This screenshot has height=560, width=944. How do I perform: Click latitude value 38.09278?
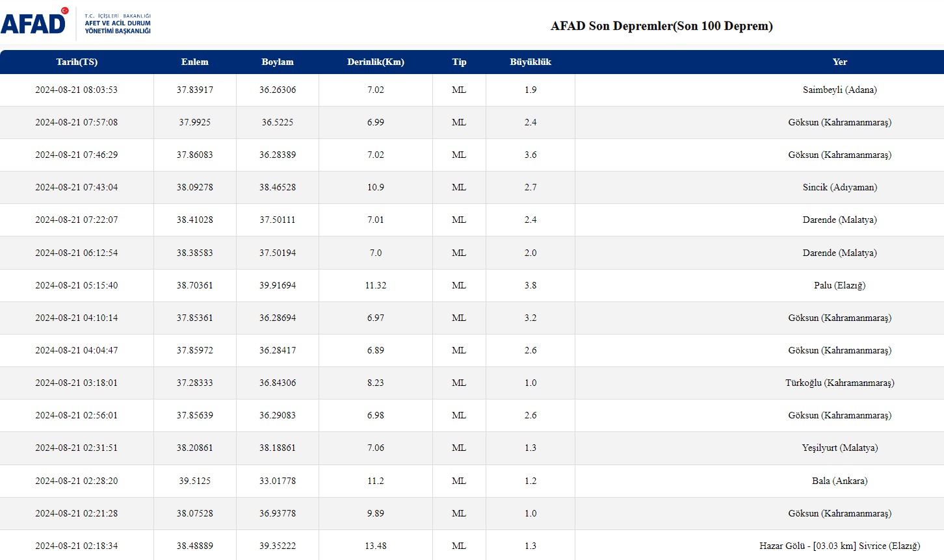pos(195,187)
